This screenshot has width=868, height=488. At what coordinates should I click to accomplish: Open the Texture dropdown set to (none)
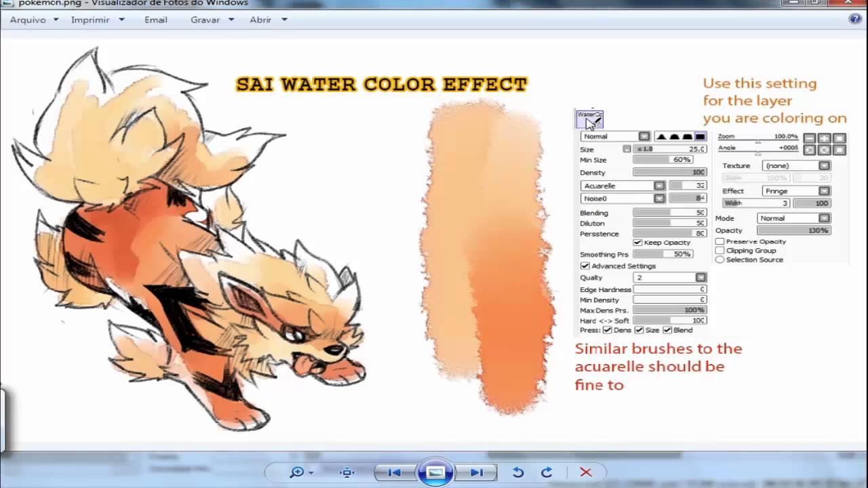click(823, 165)
